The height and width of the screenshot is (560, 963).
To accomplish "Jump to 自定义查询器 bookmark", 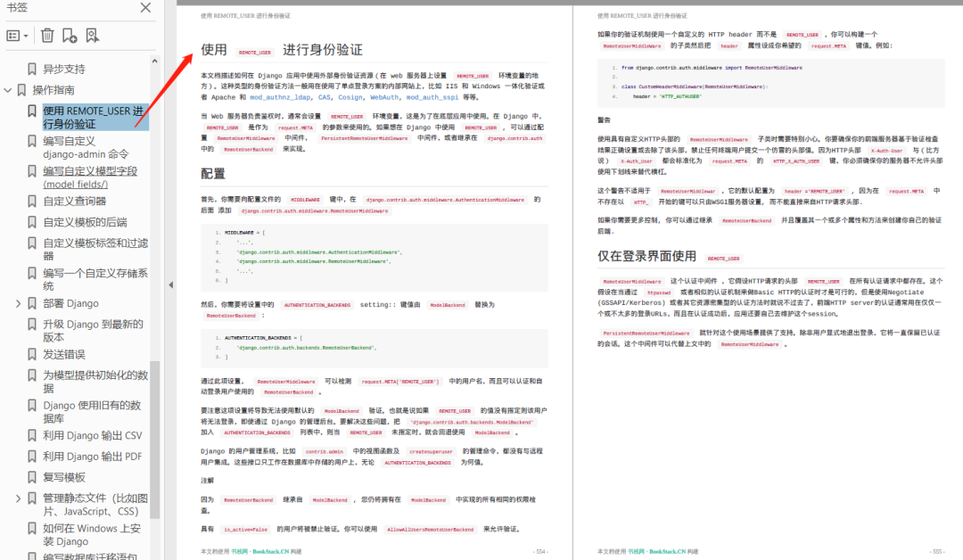I will click(74, 201).
